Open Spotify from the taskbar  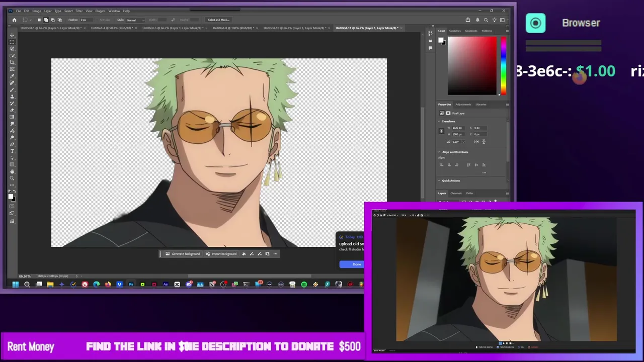click(304, 285)
